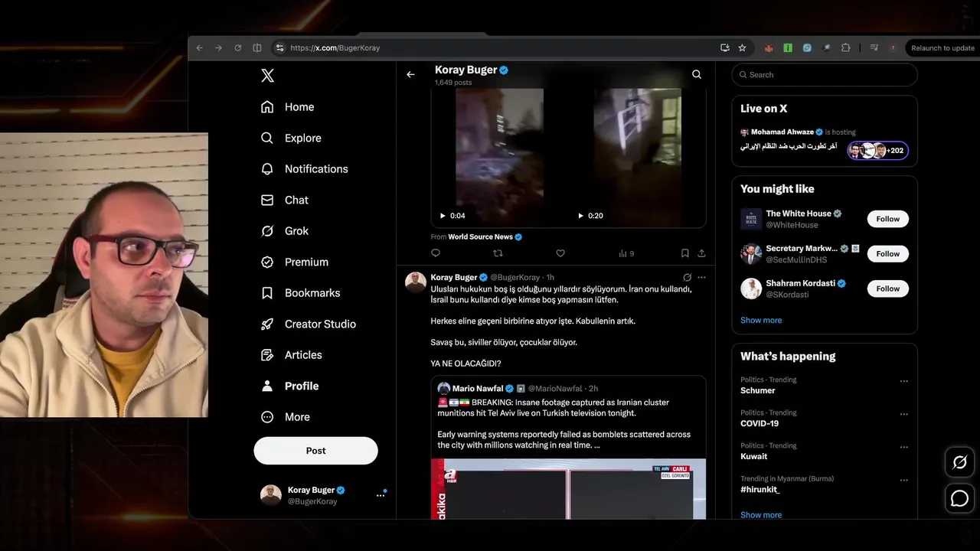Image resolution: width=980 pixels, height=551 pixels.
Task: Open the more options dots on 1h post
Action: 701,278
